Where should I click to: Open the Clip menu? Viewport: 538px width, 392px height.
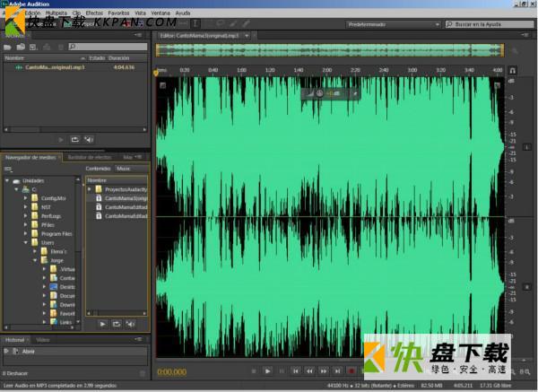[76, 13]
